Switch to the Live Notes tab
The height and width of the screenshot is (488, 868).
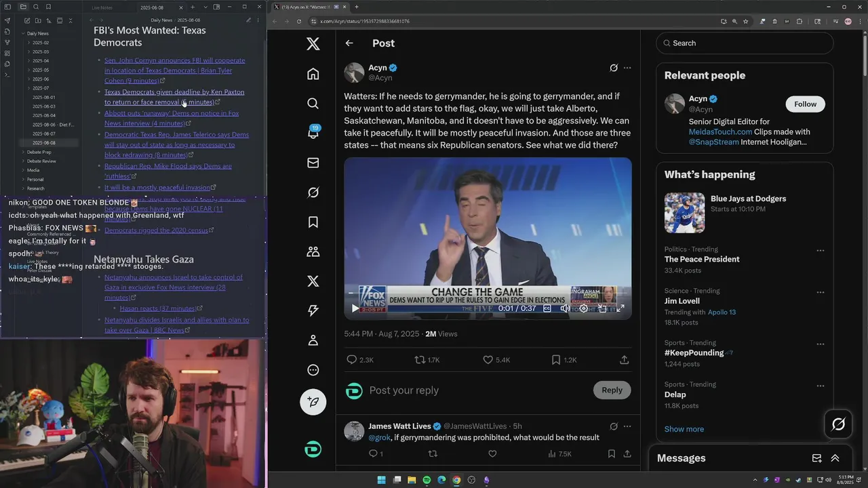(103, 7)
